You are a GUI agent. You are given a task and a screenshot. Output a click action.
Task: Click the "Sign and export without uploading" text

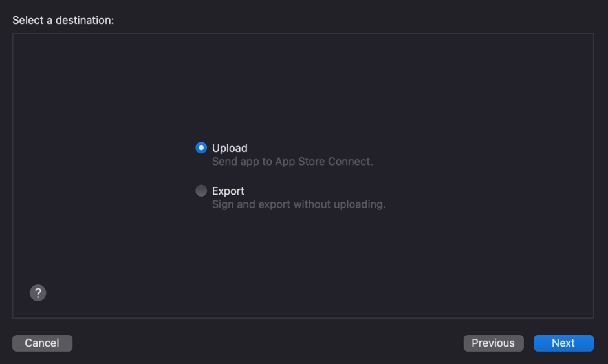coord(299,204)
